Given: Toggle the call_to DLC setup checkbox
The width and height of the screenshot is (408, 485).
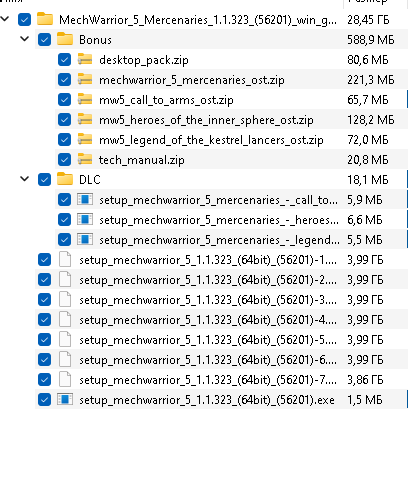Looking at the screenshot, I should (x=64, y=199).
